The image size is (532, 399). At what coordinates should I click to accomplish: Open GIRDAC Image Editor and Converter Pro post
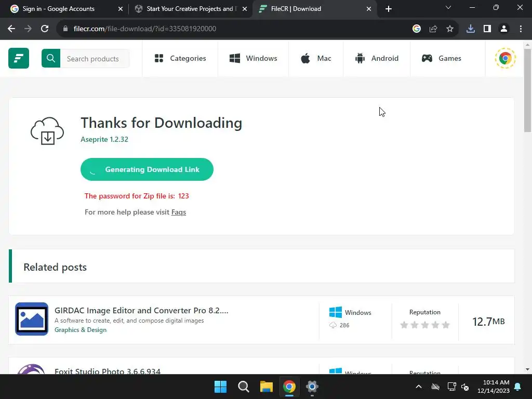pyautogui.click(x=141, y=311)
